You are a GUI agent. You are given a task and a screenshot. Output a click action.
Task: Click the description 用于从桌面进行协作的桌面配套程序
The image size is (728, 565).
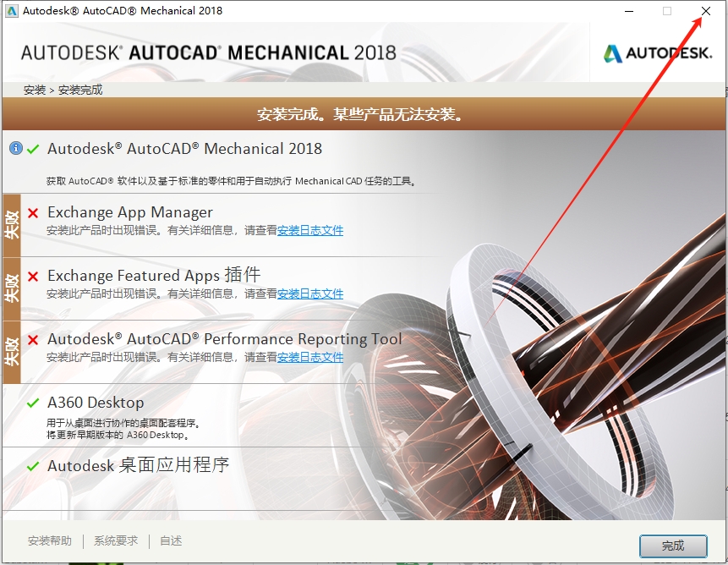pyautogui.click(x=123, y=423)
